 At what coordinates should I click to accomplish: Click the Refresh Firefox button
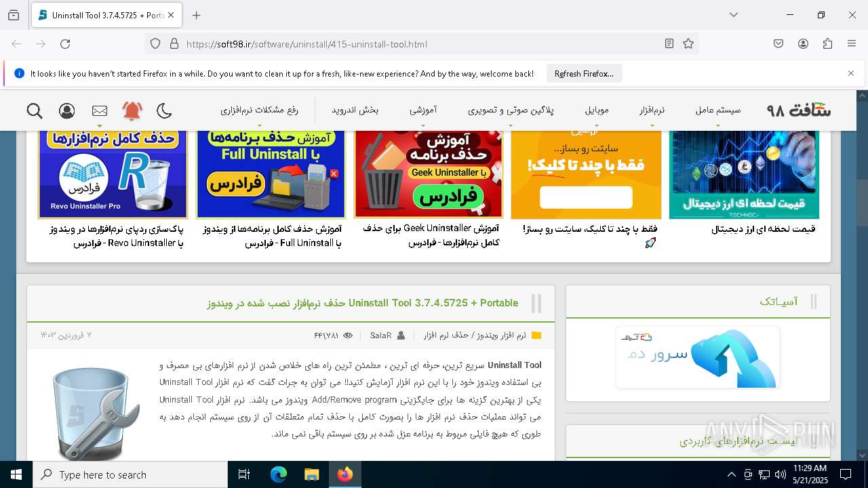(x=584, y=74)
